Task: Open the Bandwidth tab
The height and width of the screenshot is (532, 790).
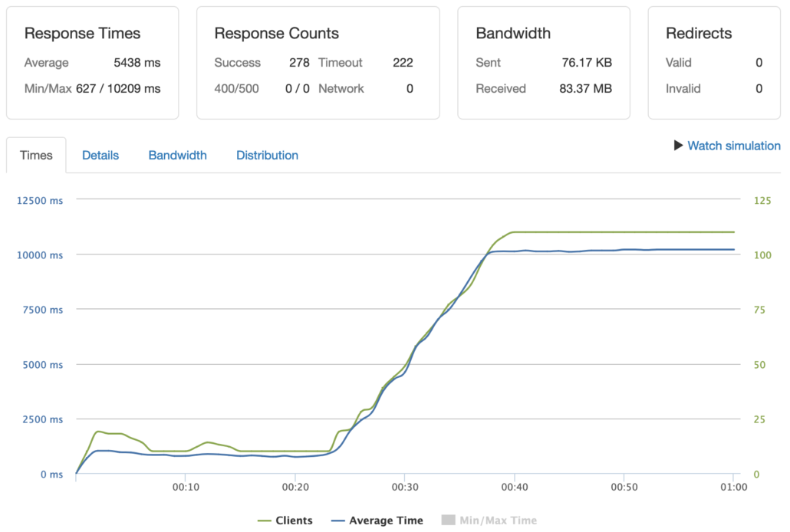Action: [177, 155]
